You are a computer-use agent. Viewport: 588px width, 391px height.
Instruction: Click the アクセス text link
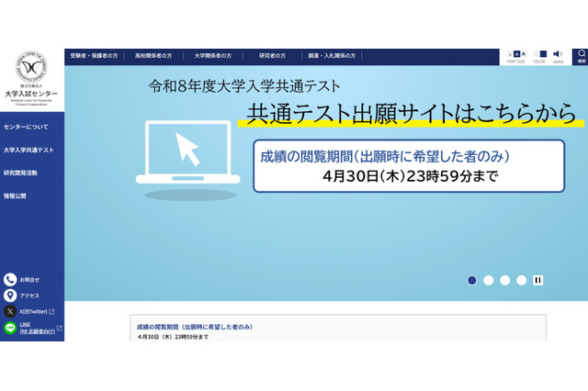tap(29, 296)
